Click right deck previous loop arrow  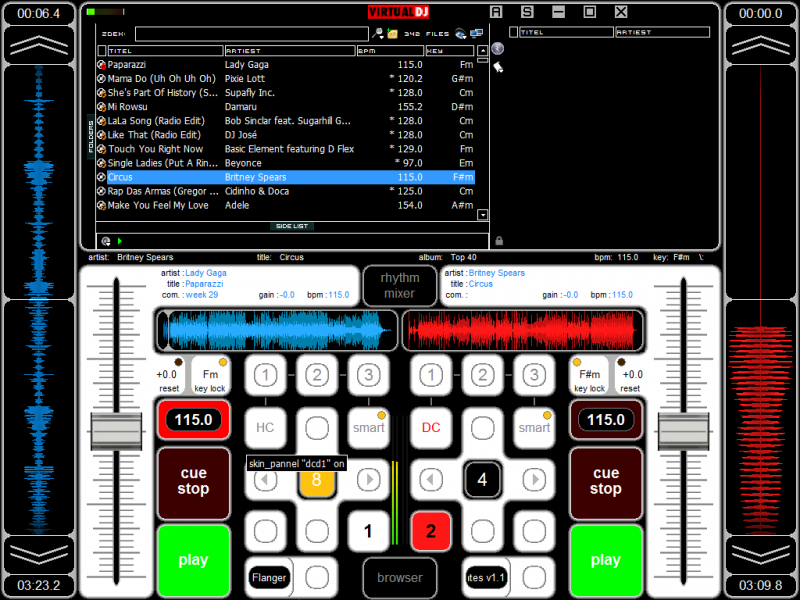point(431,480)
